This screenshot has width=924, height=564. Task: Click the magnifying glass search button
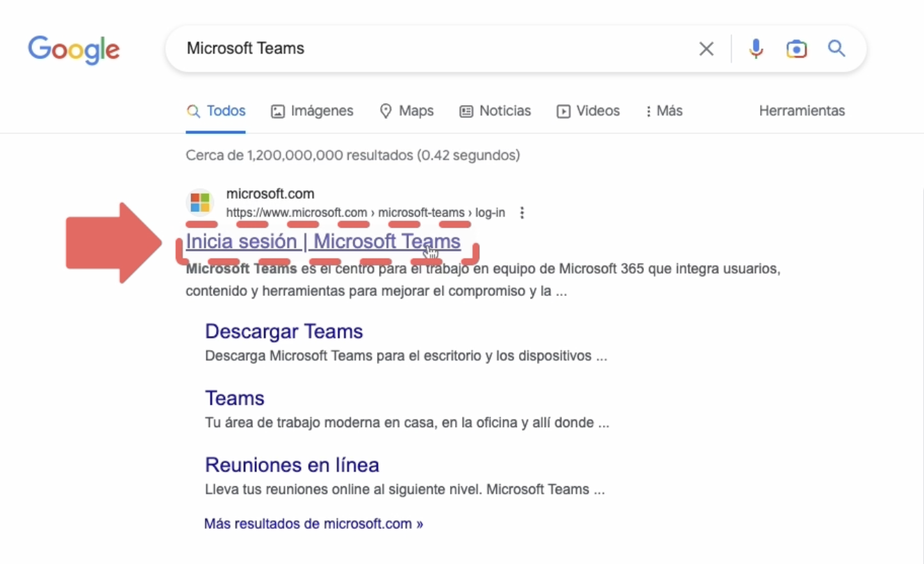(836, 49)
